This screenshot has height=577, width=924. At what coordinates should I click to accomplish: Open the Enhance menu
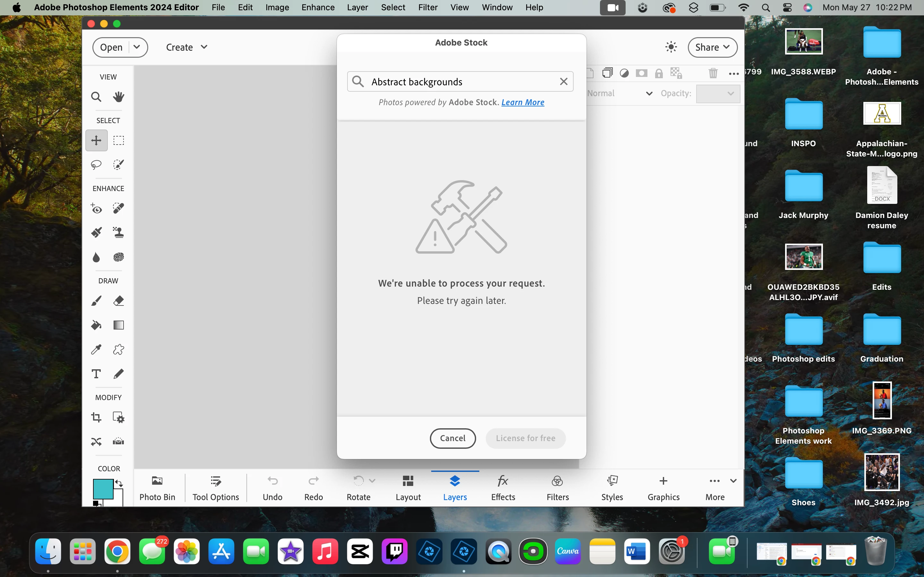[x=318, y=7]
